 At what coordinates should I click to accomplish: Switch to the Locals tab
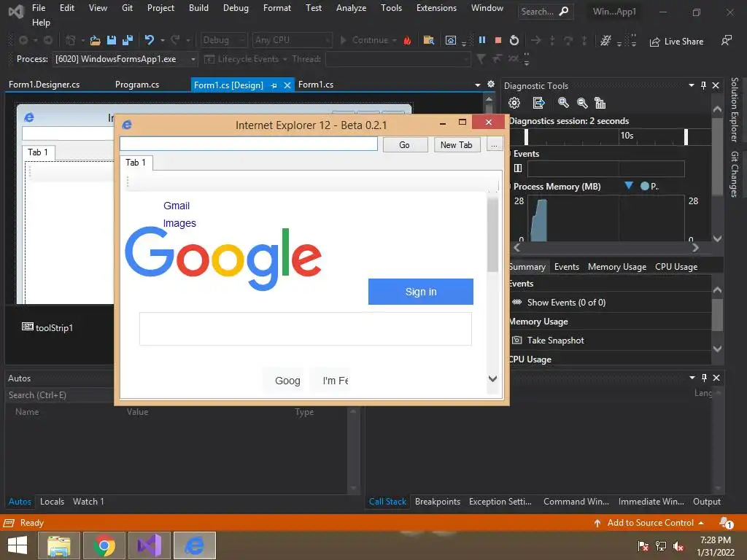52,502
